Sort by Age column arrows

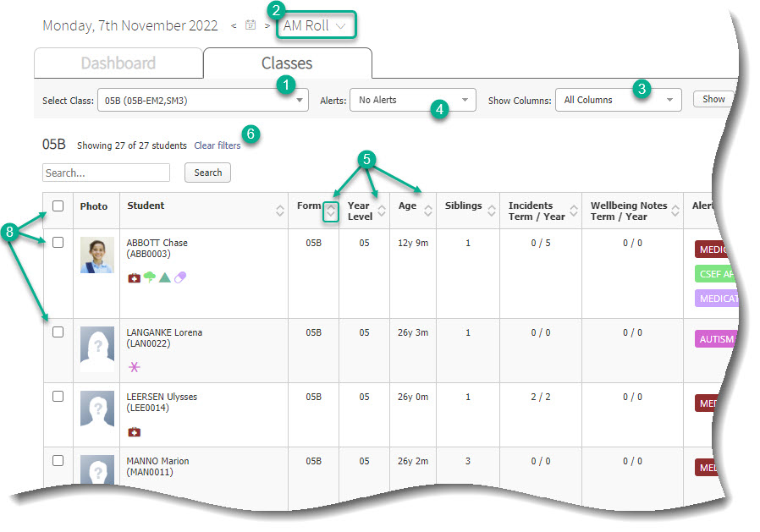pyautogui.click(x=428, y=211)
